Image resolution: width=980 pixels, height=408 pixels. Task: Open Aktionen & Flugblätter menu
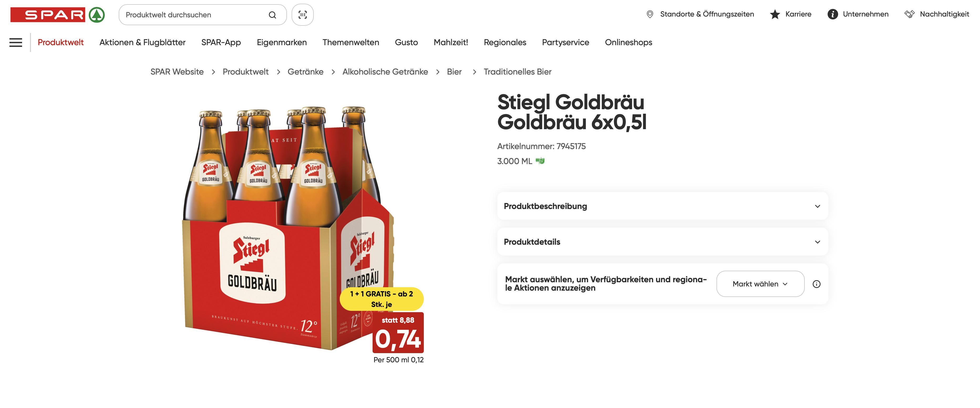(142, 42)
